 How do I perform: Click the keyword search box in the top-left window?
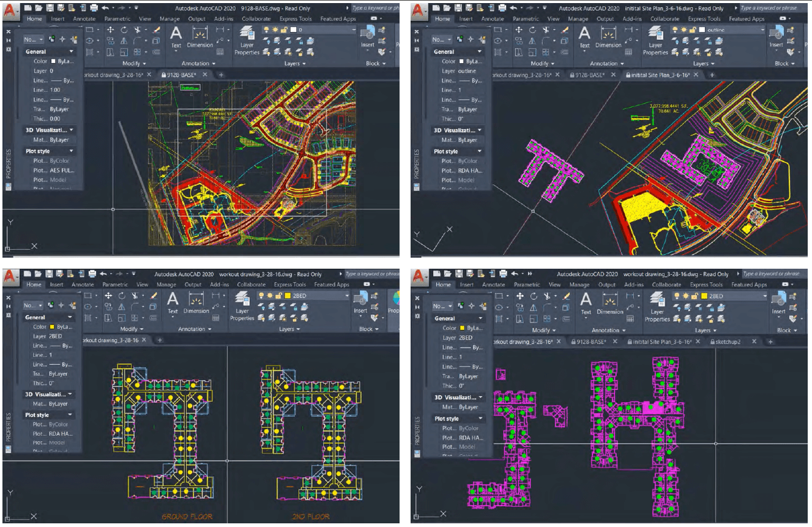[374, 8]
